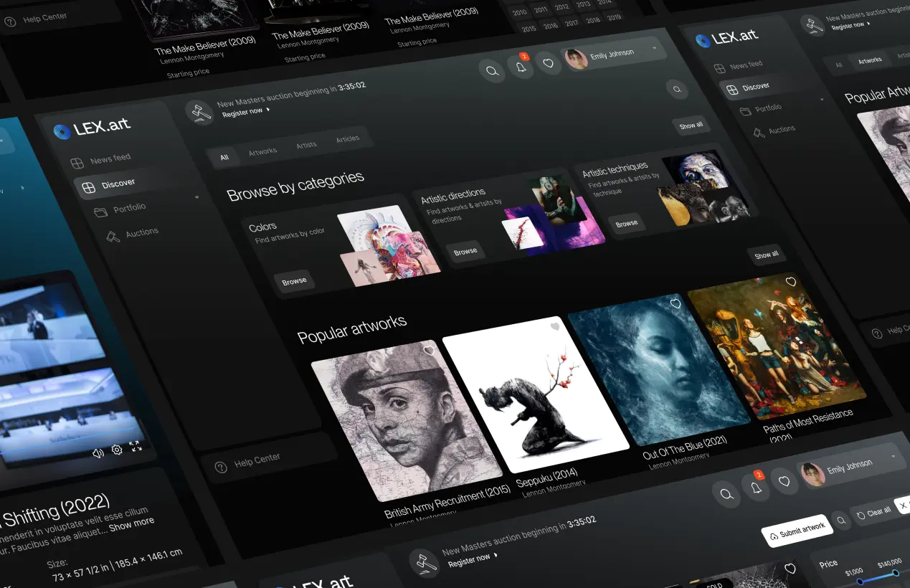Favorite Paths of Most Resistance artwork heart

click(791, 282)
